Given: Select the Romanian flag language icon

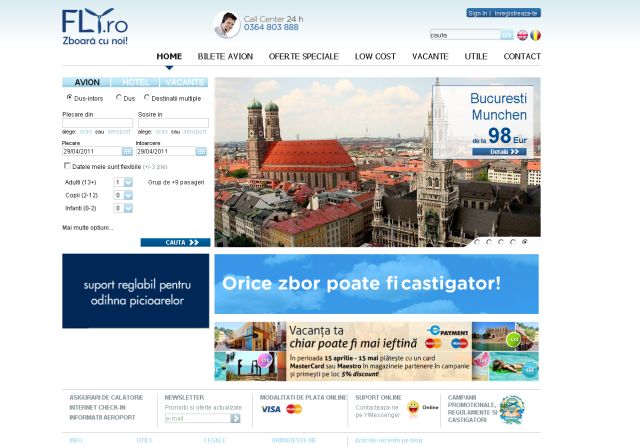Looking at the screenshot, I should click(536, 35).
